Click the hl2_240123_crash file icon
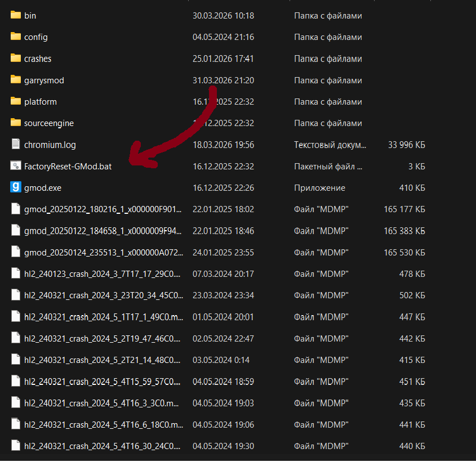 [x=15, y=273]
